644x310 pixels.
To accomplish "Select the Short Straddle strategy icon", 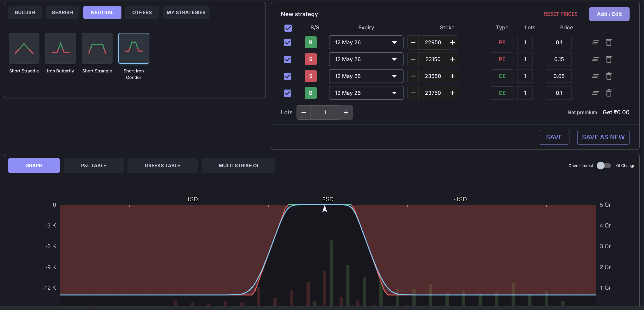I will coord(24,49).
